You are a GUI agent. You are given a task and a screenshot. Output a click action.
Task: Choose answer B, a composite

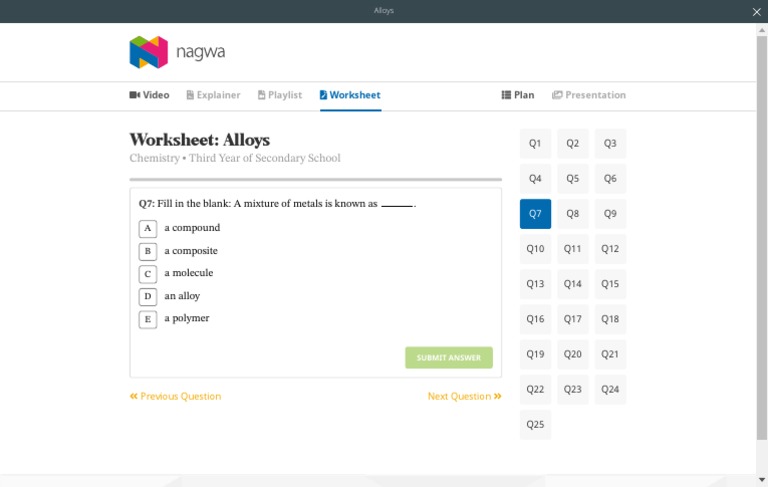click(x=148, y=251)
